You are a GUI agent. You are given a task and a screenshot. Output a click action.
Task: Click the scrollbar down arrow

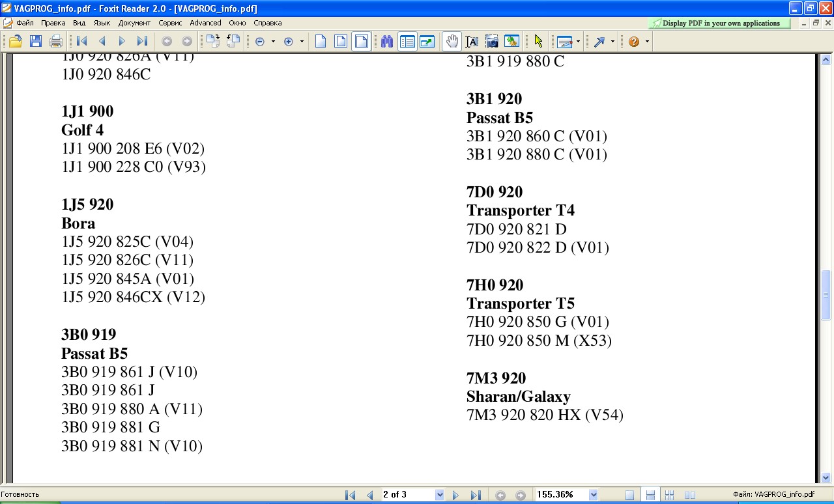tap(826, 477)
